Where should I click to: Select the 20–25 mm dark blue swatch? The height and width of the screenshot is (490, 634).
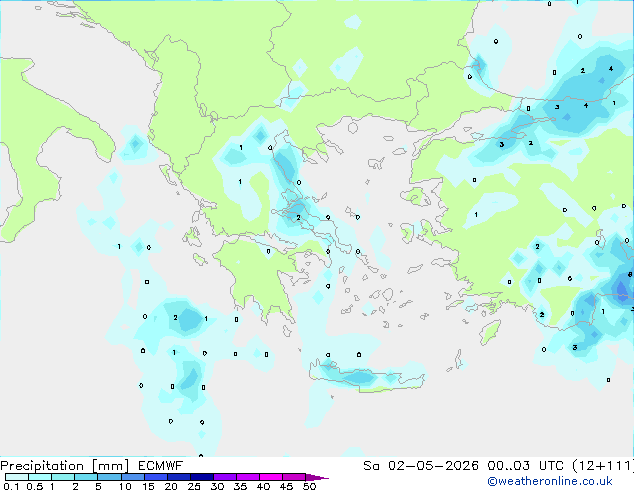pyautogui.click(x=178, y=477)
